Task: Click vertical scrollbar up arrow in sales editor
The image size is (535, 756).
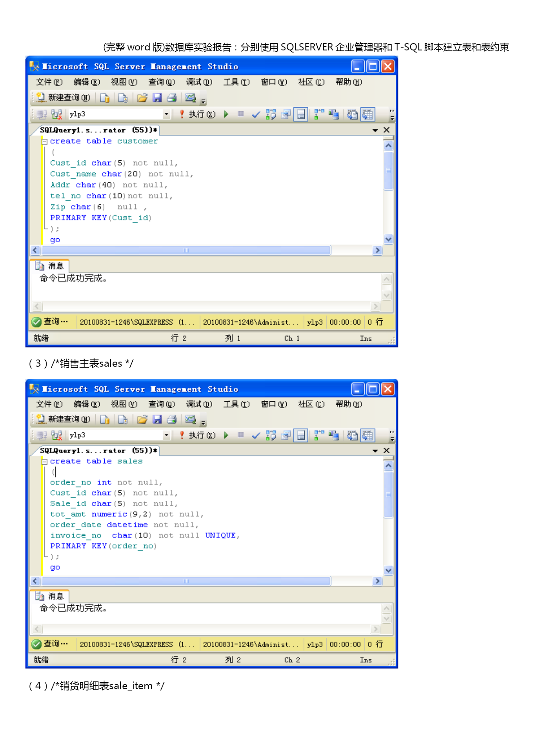Action: pos(388,466)
